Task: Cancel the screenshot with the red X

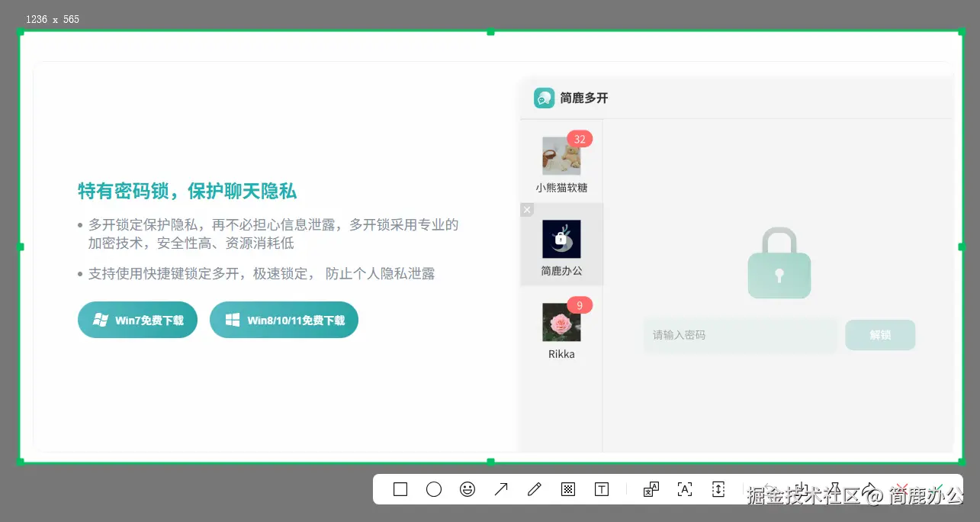Action: tap(901, 488)
